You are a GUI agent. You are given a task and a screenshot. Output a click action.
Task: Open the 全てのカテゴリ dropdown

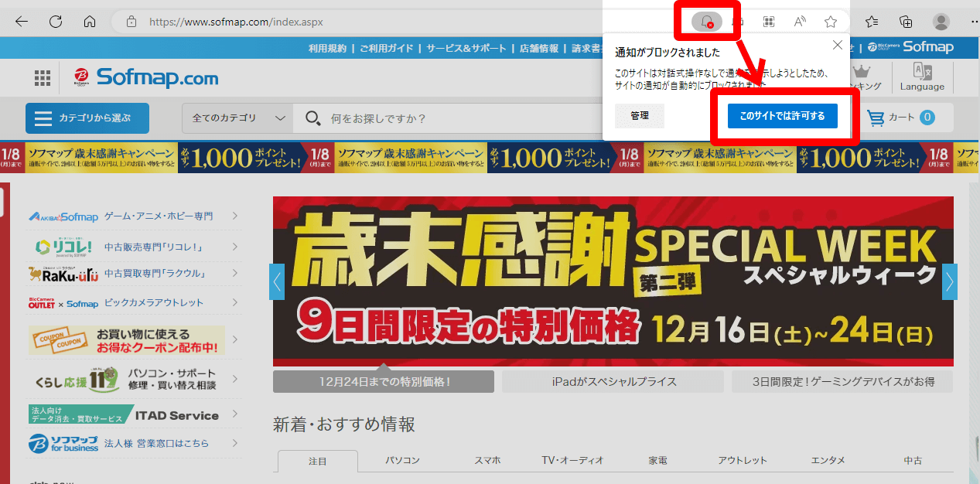click(x=237, y=118)
